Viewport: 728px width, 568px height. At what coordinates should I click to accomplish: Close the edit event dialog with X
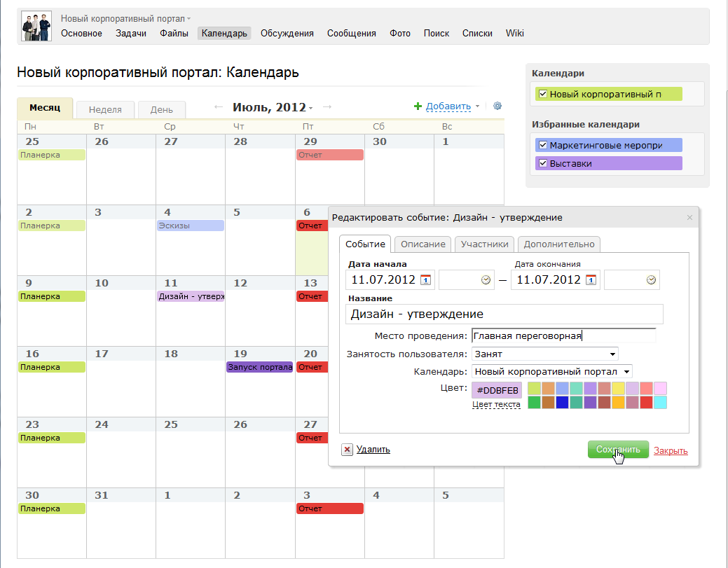click(689, 218)
